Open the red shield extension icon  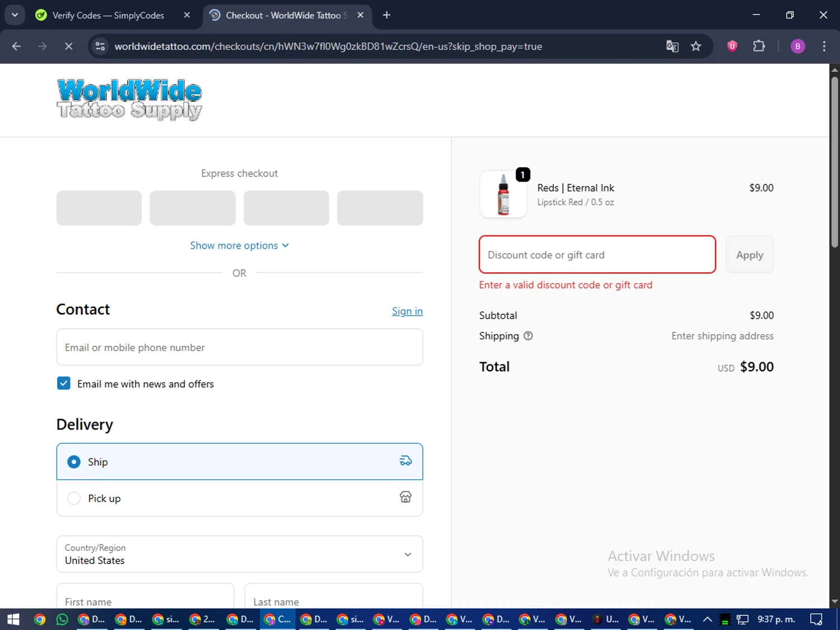tap(732, 46)
